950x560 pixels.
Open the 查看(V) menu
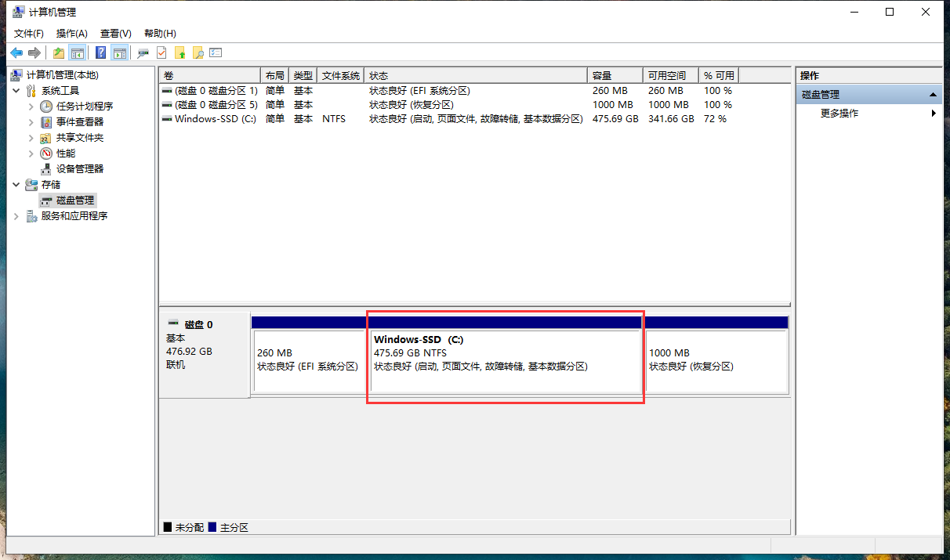[x=115, y=34]
